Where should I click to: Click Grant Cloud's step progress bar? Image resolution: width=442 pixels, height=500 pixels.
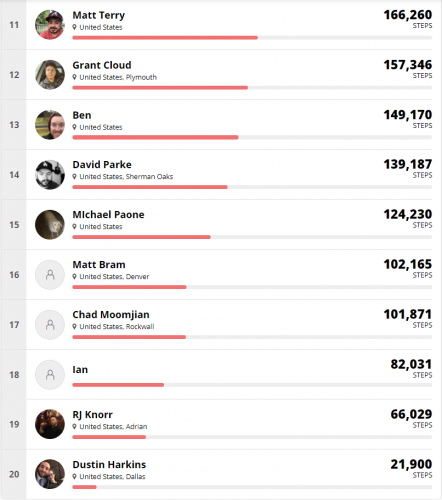coord(252,88)
